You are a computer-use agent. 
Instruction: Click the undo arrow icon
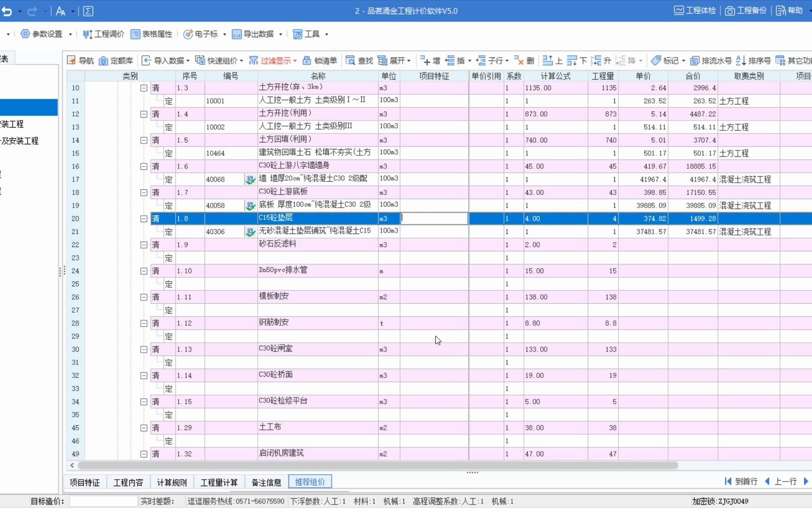tap(7, 11)
